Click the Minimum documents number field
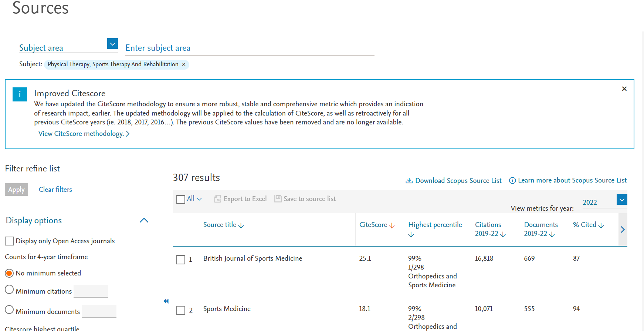The width and height of the screenshot is (644, 331). pos(99,311)
